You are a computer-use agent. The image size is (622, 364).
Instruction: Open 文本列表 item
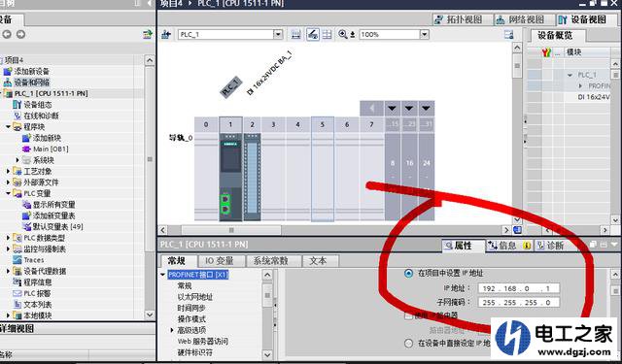[38, 304]
